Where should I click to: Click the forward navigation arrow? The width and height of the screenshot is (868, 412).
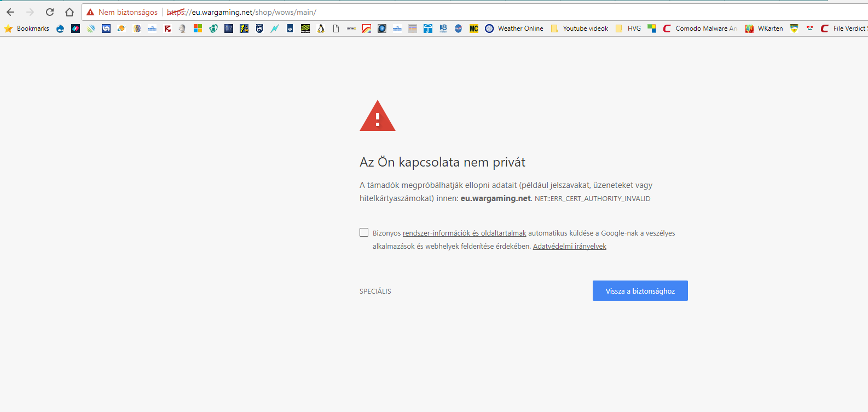pos(30,12)
